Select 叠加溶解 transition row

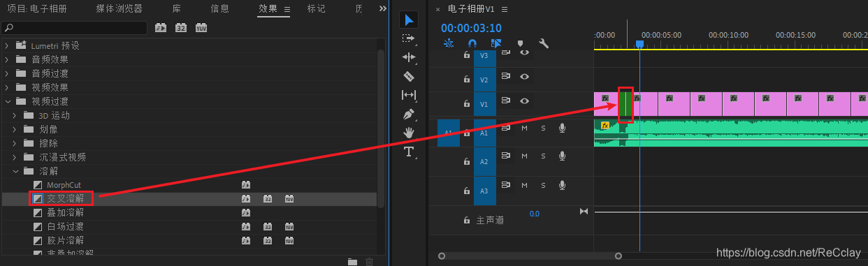click(x=189, y=212)
